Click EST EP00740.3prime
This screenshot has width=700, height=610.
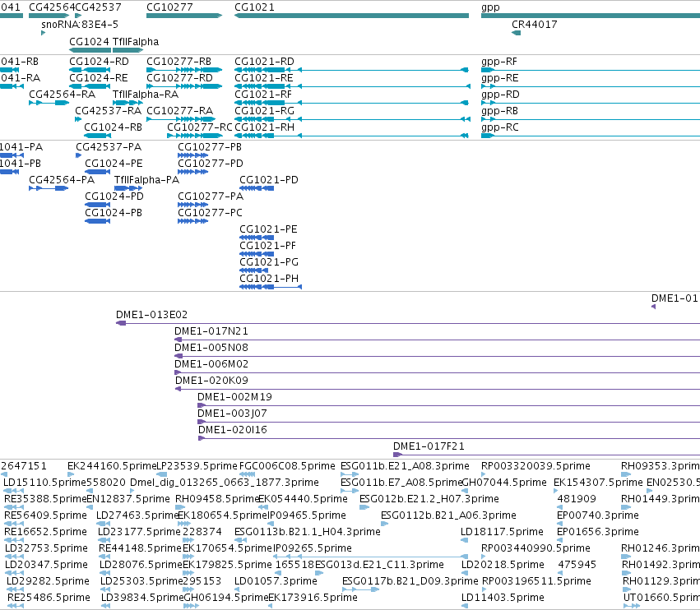(598, 515)
